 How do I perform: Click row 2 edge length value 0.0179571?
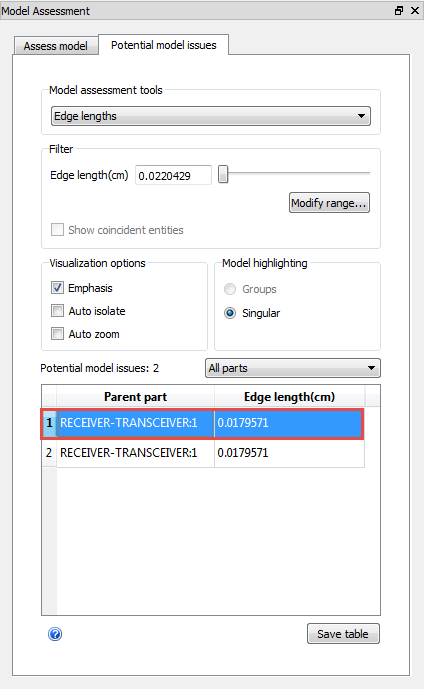[289, 453]
